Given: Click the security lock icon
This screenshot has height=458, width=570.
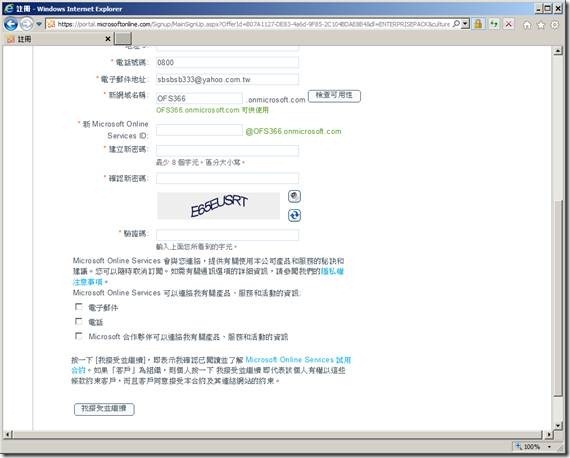Looking at the screenshot, I should point(478,24).
